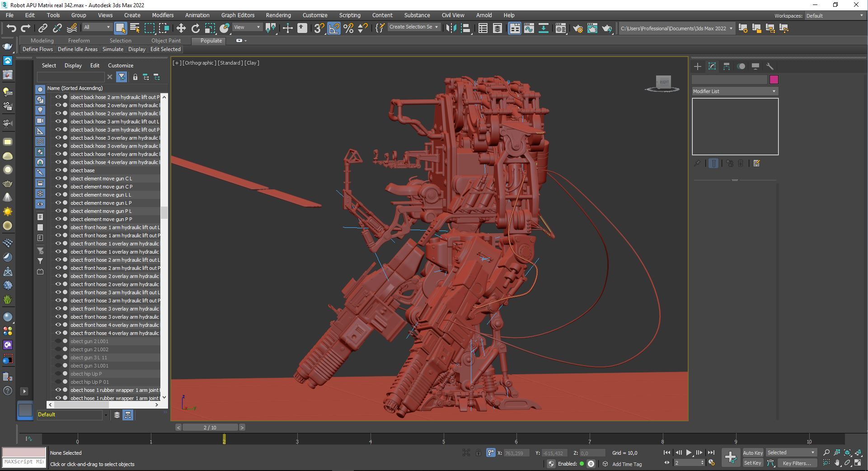The image size is (868, 471).
Task: Click the magenta object color swatch
Action: point(774,80)
